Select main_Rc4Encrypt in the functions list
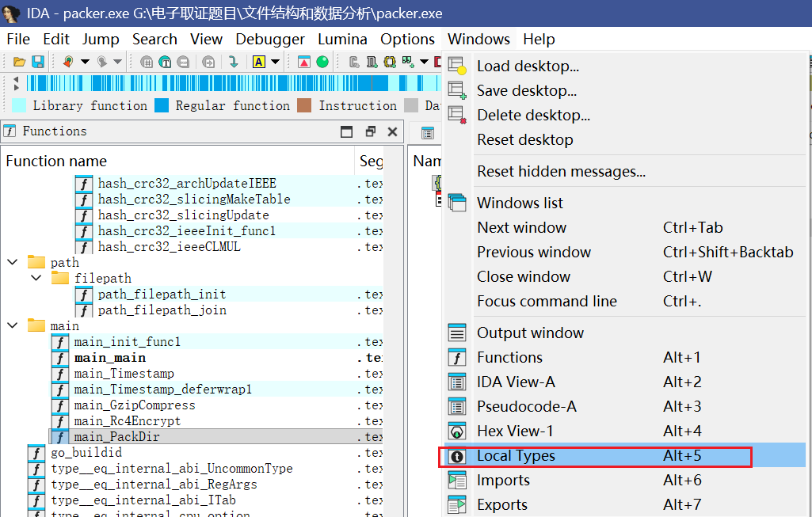Screen dimensions: 812x517 coord(127,421)
